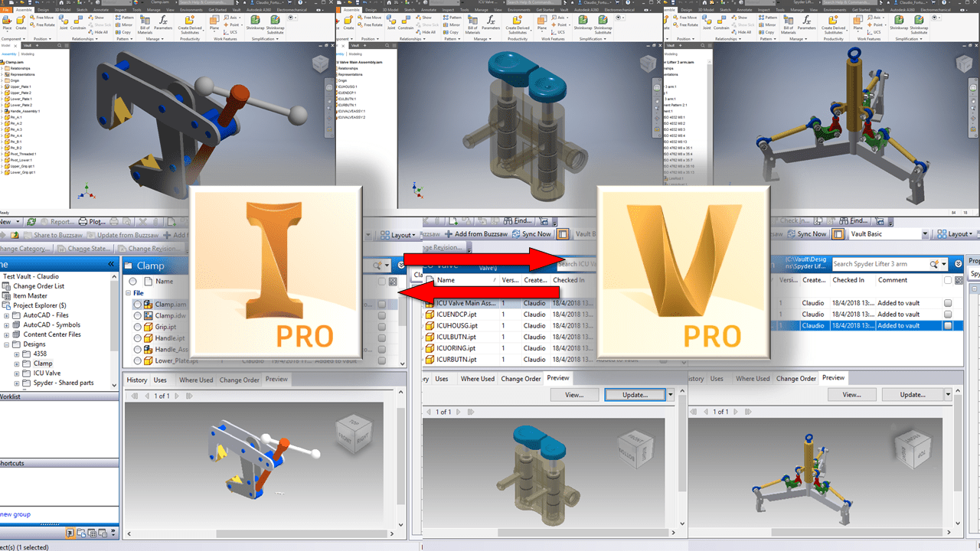Collapse Designs folder in Vault tree
This screenshot has height=551, width=980.
coord(7,344)
